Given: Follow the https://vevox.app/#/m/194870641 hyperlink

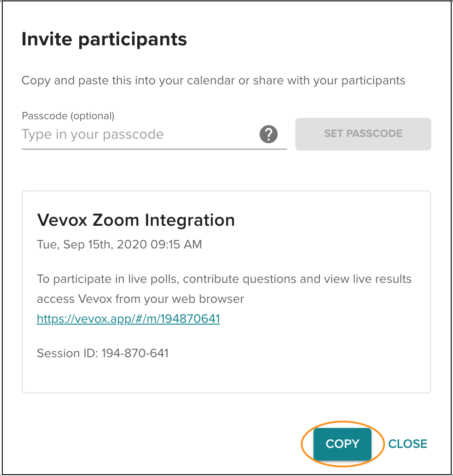Looking at the screenshot, I should pos(128,319).
